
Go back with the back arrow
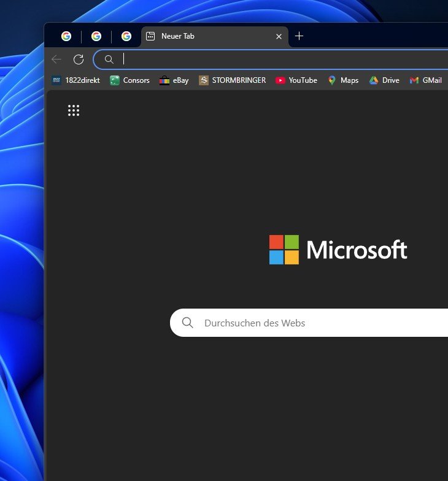(56, 59)
